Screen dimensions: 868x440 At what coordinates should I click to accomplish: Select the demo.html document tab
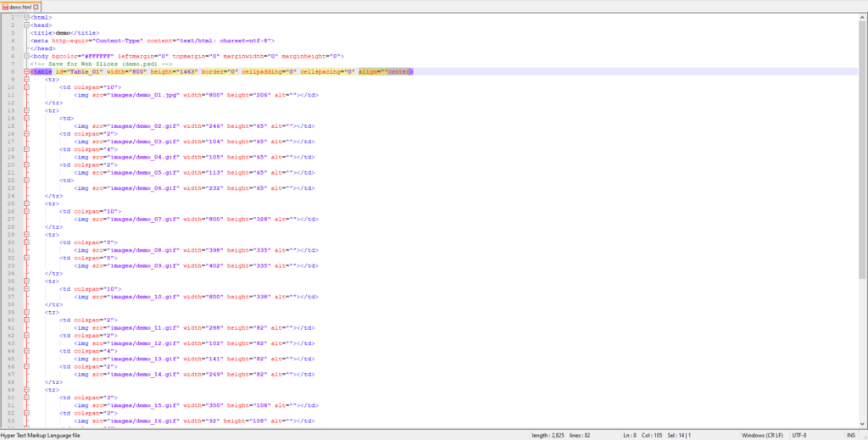pos(20,7)
